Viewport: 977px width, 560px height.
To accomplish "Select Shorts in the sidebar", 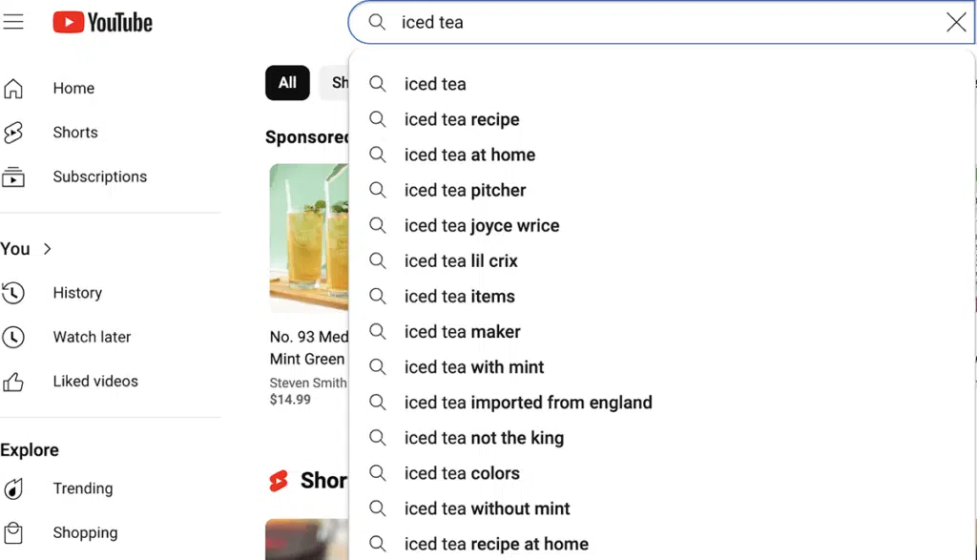I will pos(74,132).
